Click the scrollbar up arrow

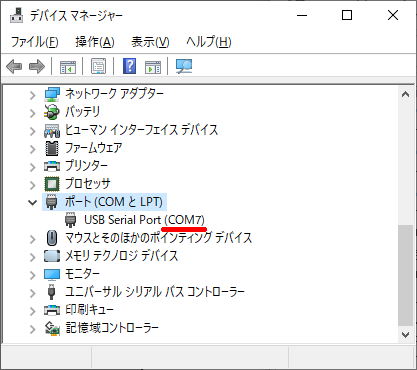[405, 95]
